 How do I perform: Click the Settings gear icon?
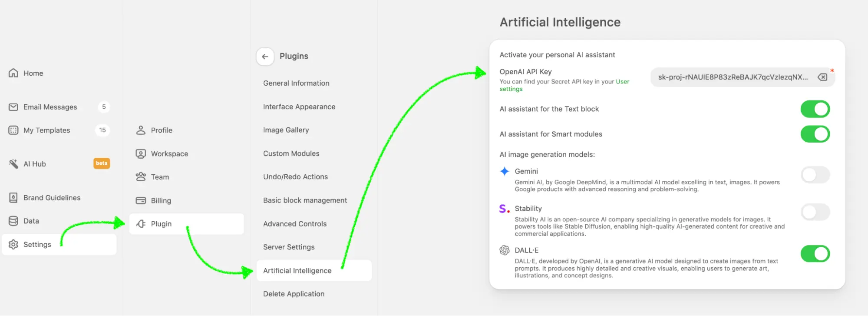tap(13, 244)
